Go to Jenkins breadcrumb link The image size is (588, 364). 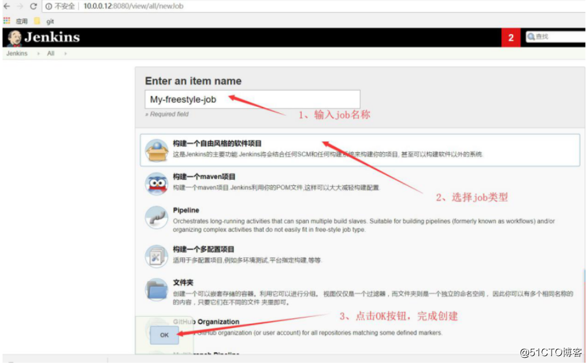point(17,53)
